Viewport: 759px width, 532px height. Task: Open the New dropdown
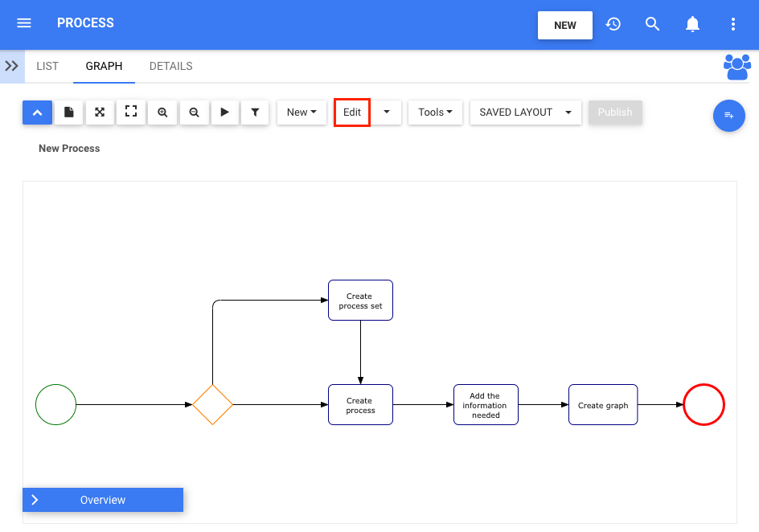(x=302, y=113)
